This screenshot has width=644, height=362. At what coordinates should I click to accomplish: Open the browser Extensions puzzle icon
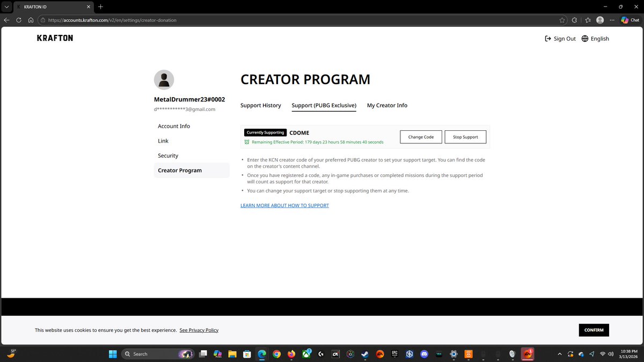(x=575, y=20)
